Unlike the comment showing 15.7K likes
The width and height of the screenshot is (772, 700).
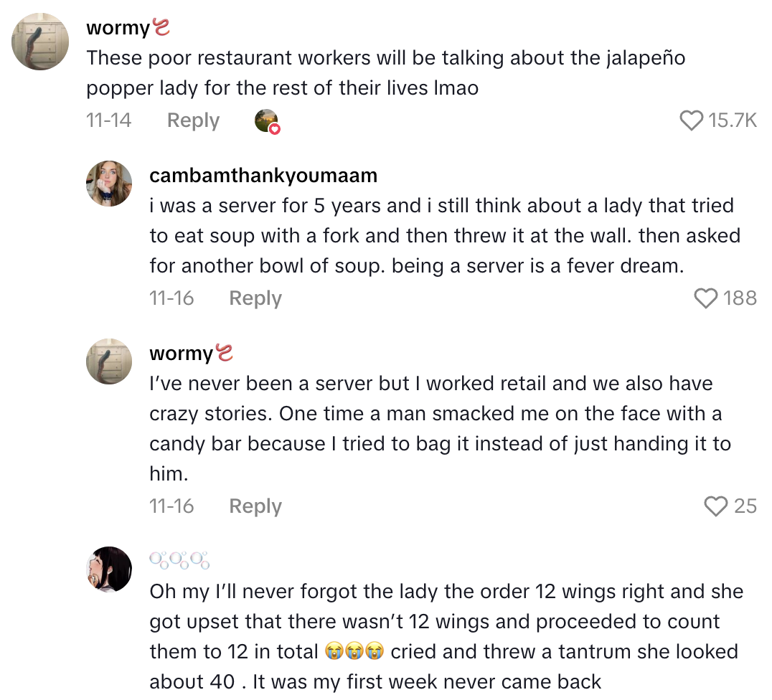click(691, 121)
